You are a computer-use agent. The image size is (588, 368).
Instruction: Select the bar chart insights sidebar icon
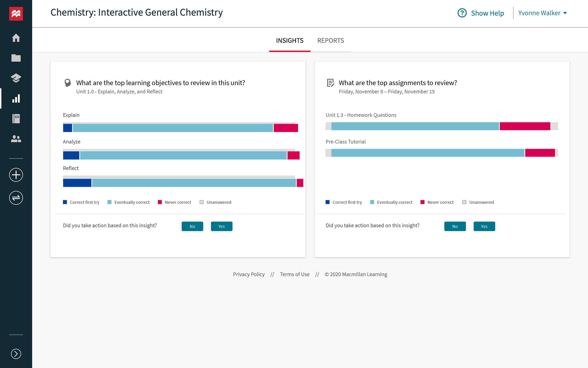point(16,98)
